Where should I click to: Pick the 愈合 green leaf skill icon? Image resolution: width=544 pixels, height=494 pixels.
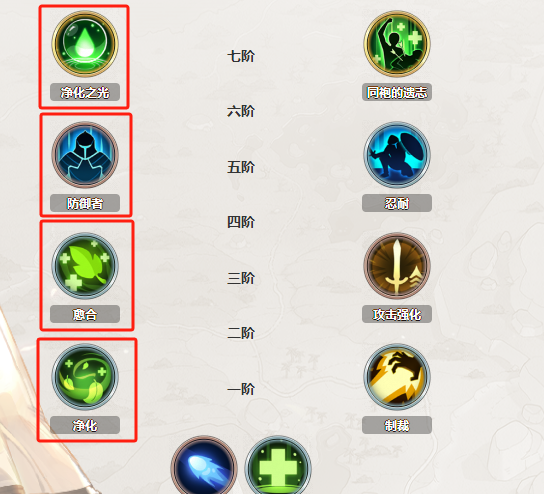[x=85, y=266]
